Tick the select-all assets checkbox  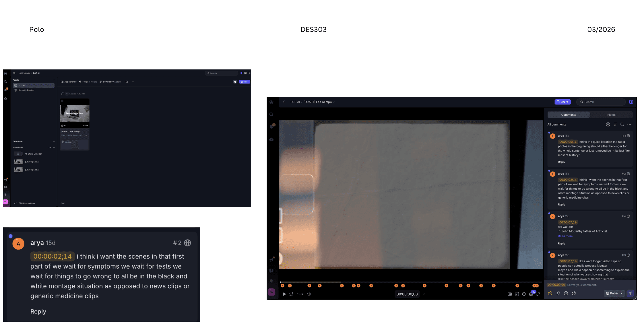pyautogui.click(x=63, y=94)
